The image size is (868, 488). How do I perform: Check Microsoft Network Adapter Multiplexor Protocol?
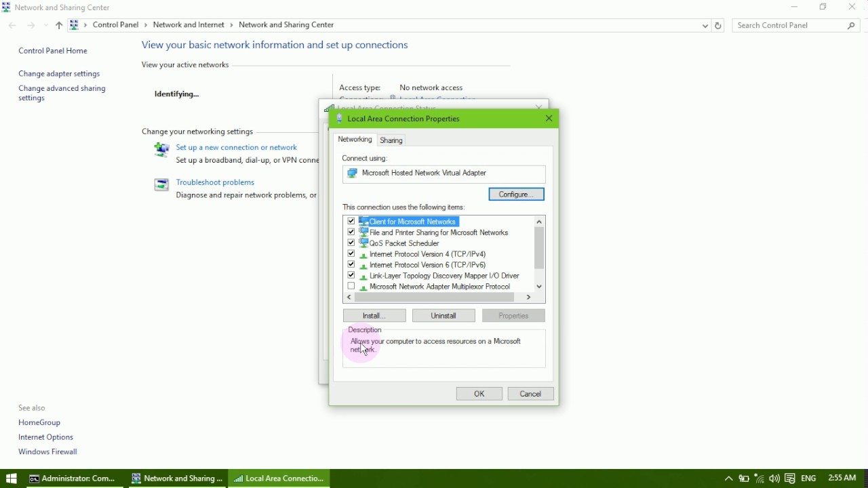pyautogui.click(x=351, y=287)
